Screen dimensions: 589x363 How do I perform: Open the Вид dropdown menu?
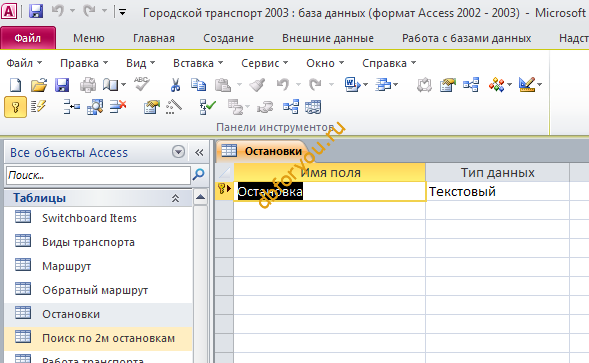[140, 63]
